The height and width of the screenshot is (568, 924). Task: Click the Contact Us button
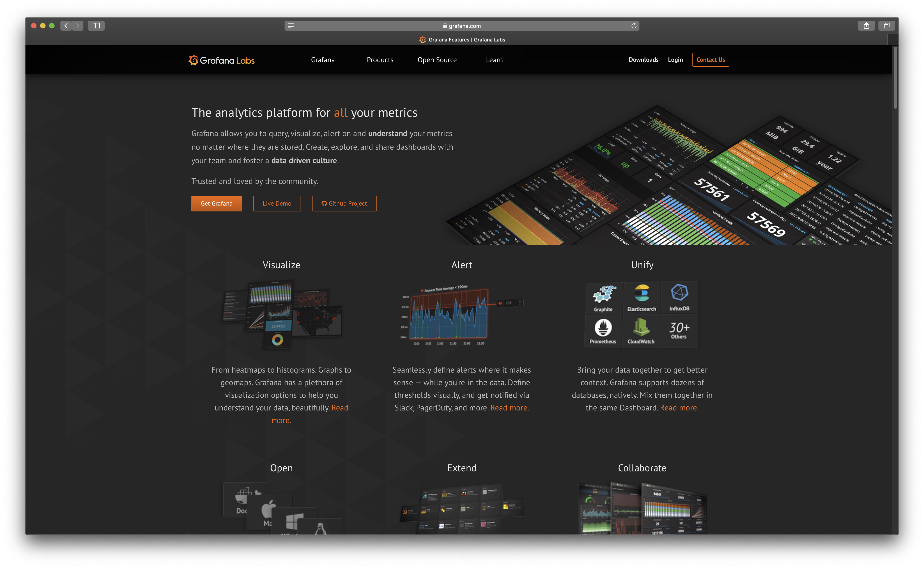click(710, 60)
